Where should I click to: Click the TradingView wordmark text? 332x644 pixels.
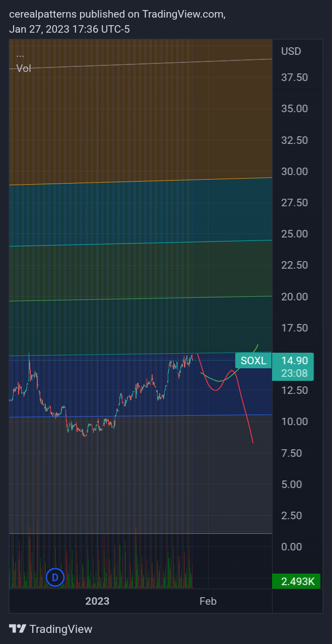pos(61,629)
